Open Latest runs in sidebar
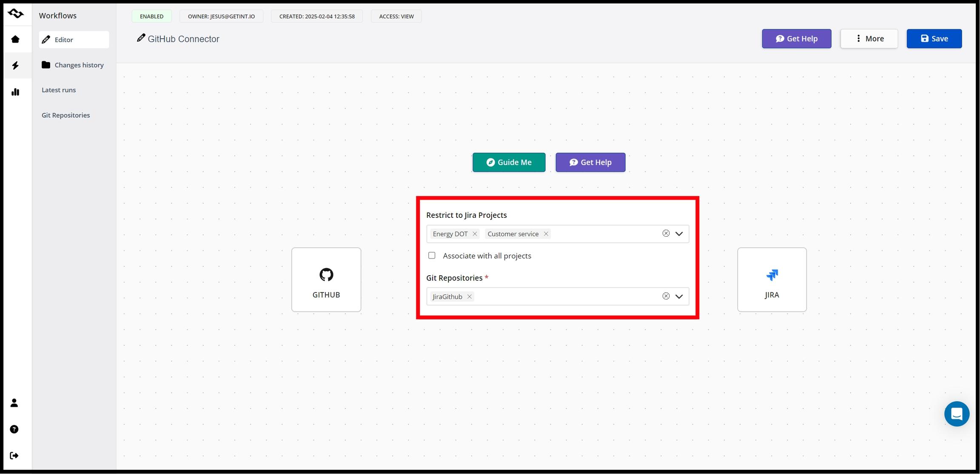The width and height of the screenshot is (980, 474). click(x=59, y=90)
